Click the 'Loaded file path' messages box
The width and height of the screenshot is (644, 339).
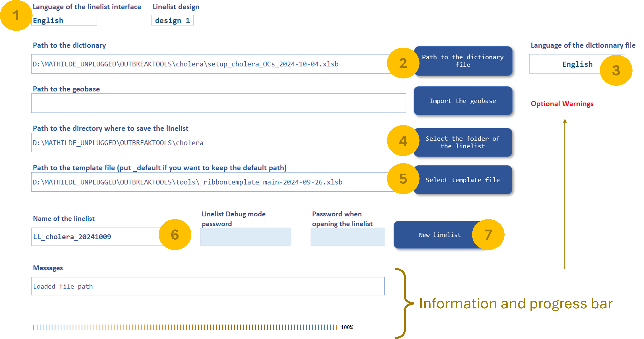pos(208,286)
